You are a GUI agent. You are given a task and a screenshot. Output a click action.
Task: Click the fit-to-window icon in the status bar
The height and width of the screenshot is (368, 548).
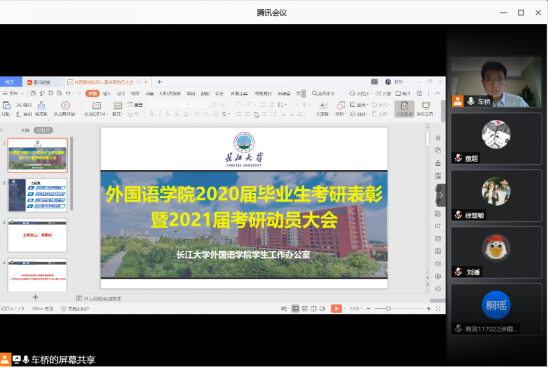point(438,309)
